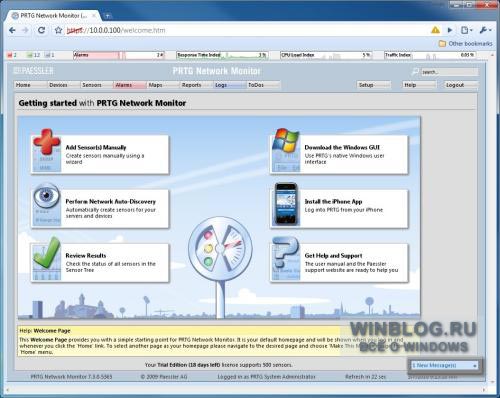
Task: Bookmark this page with the star icon
Action: pyautogui.click(x=58, y=30)
